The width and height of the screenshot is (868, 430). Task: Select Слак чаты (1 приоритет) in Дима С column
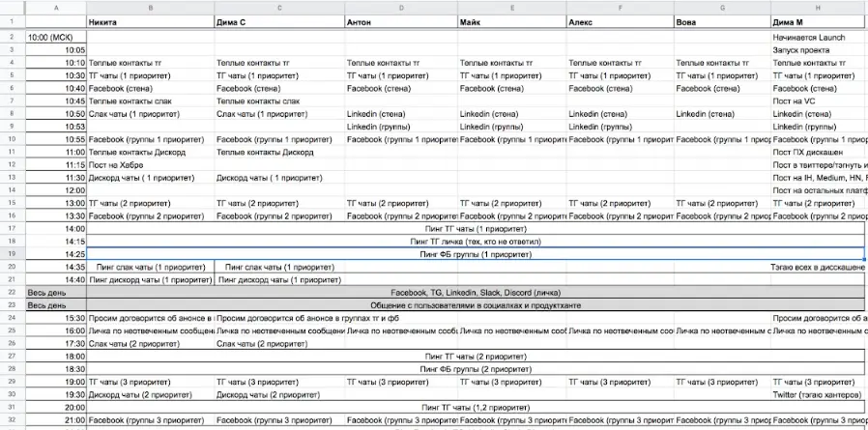click(x=279, y=114)
